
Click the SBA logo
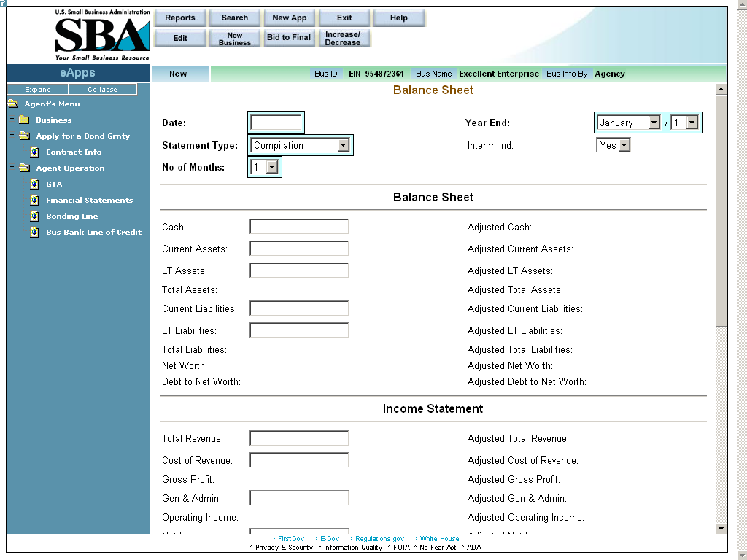click(102, 35)
